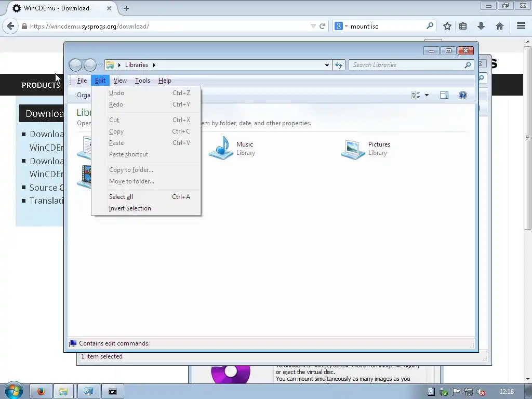532x399 pixels.
Task: Click the taskbar clock 12:16
Action: [507, 392]
